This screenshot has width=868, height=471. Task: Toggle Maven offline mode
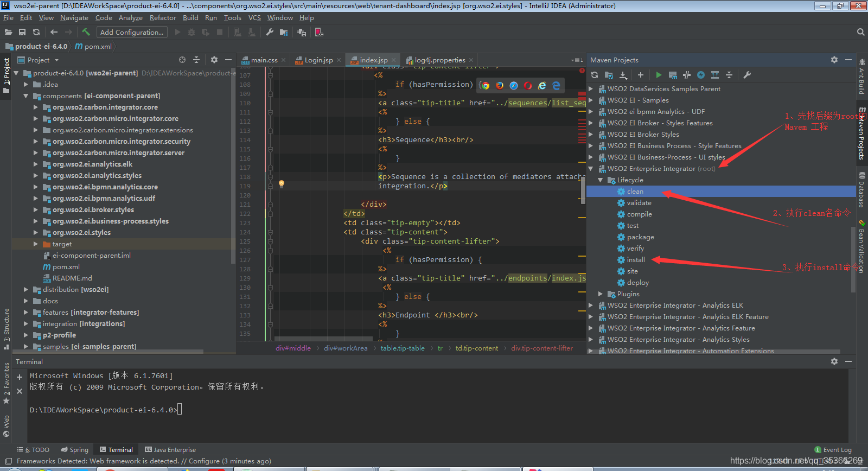(x=687, y=75)
